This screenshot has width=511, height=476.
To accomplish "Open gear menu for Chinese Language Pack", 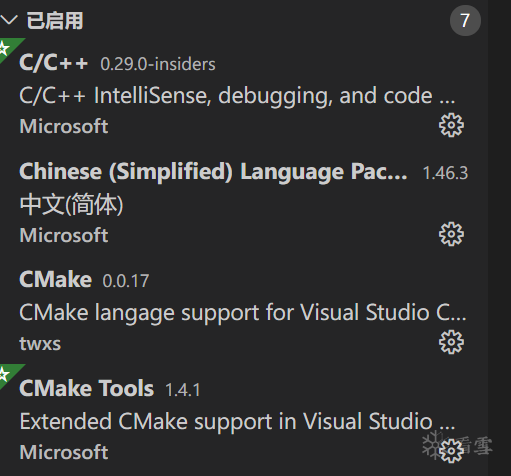I will pos(451,234).
